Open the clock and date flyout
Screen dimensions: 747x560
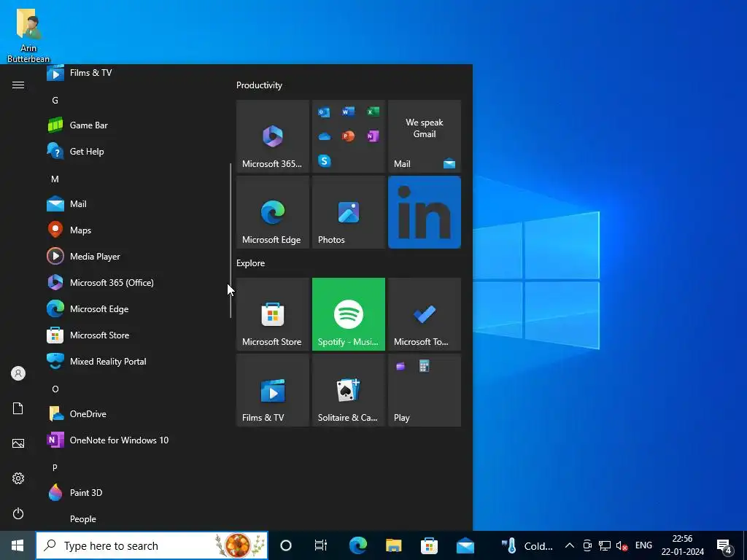click(x=682, y=545)
